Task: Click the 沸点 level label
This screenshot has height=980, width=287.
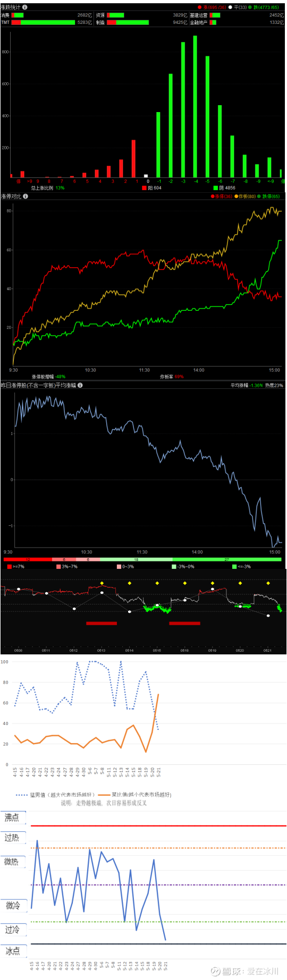Action: tap(13, 817)
